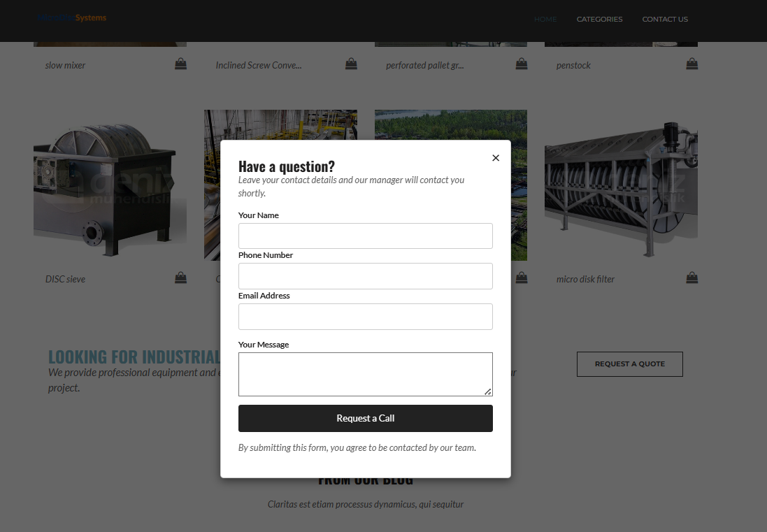Open the micro disk filter product image
Image resolution: width=767 pixels, height=532 pixels.
[621, 185]
